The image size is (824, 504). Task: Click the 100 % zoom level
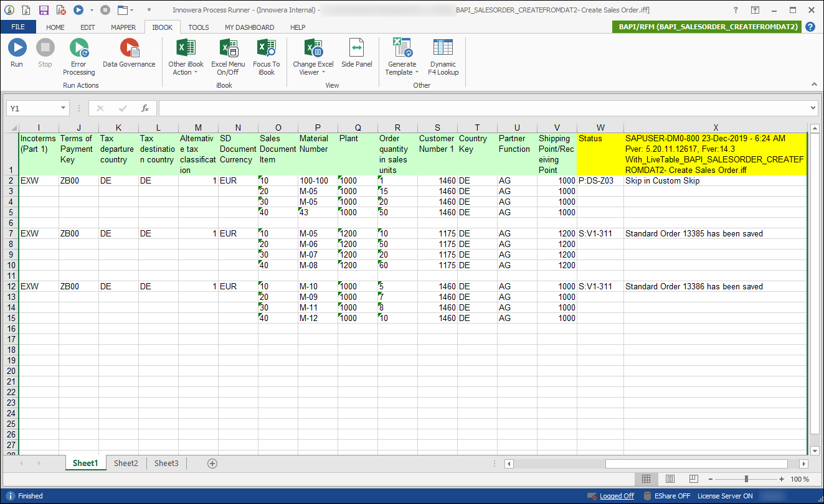[800, 479]
